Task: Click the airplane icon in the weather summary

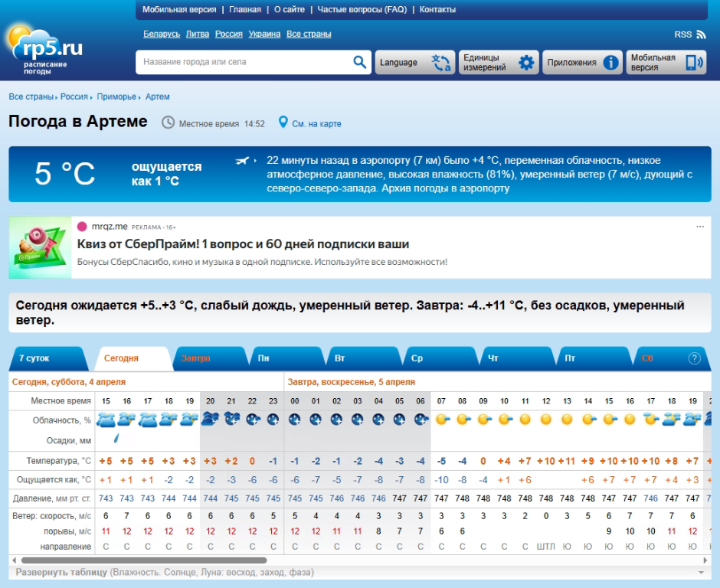Action: (x=241, y=161)
